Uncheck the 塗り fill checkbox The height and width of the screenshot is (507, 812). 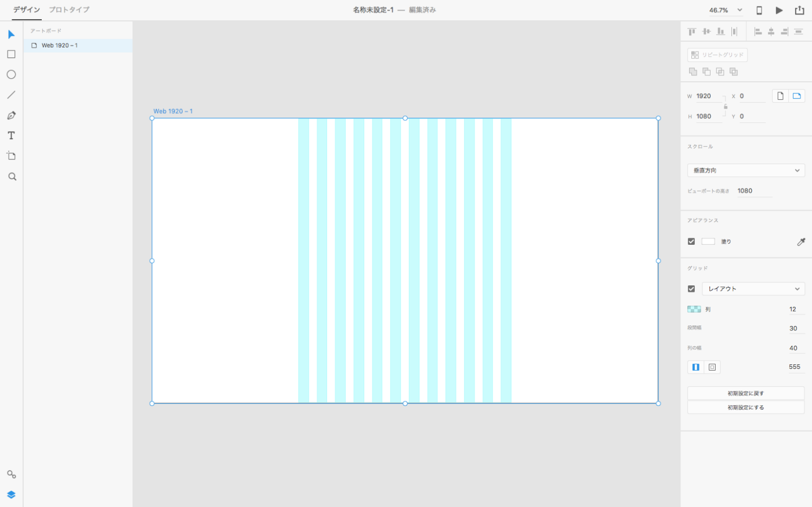tap(691, 241)
